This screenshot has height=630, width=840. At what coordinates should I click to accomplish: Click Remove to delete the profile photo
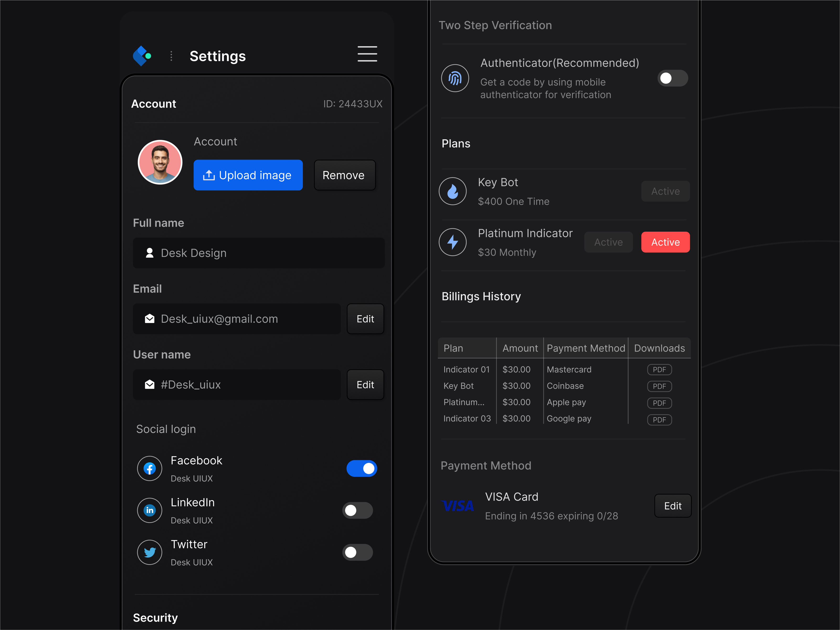point(344,175)
